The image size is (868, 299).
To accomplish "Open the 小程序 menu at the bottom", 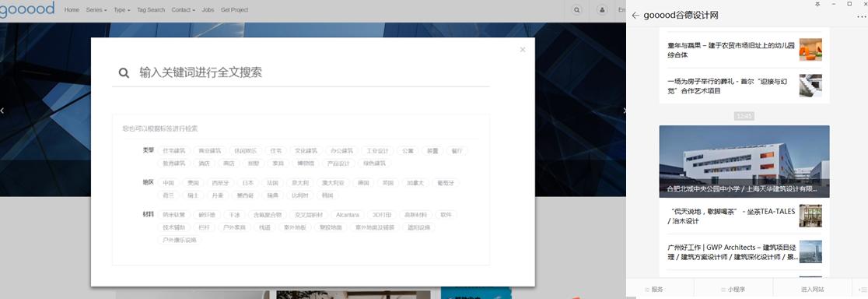I will tap(733, 290).
